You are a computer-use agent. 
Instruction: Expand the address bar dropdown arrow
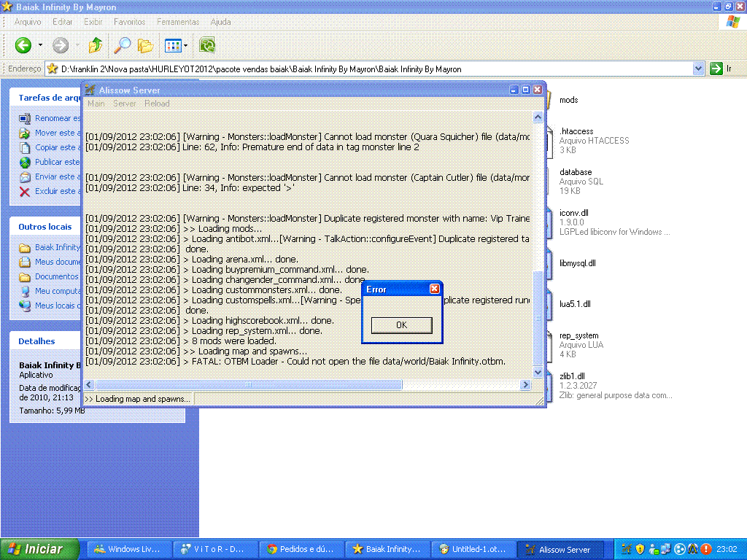tap(698, 69)
